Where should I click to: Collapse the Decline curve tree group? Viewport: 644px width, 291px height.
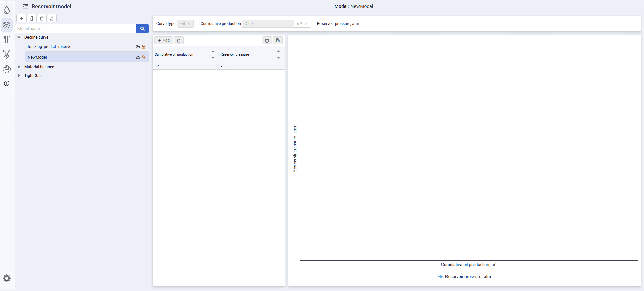19,37
